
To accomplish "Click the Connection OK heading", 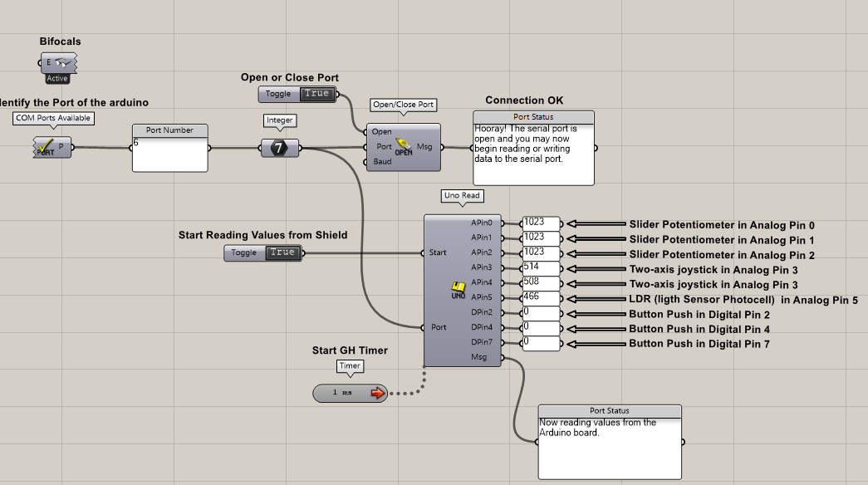I will (524, 100).
